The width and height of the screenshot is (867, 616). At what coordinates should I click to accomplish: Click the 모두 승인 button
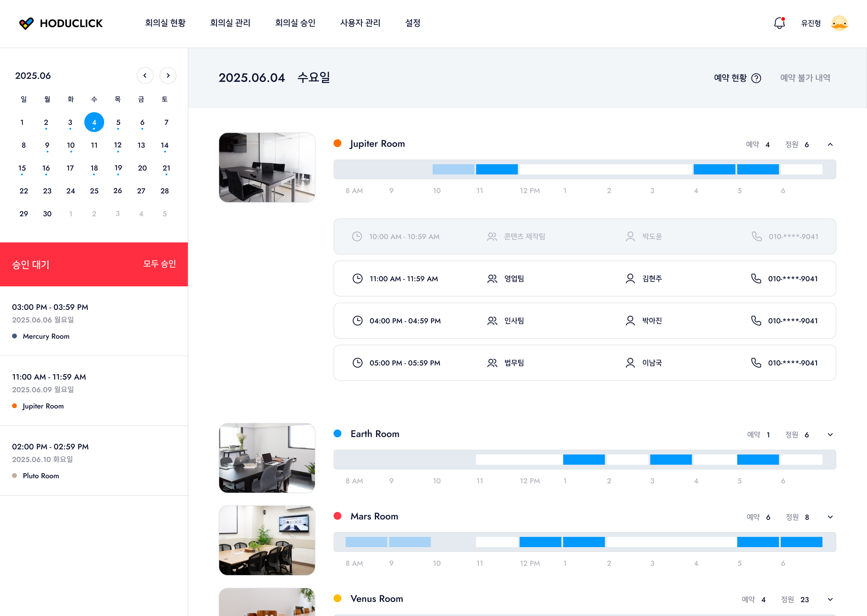[x=160, y=264]
